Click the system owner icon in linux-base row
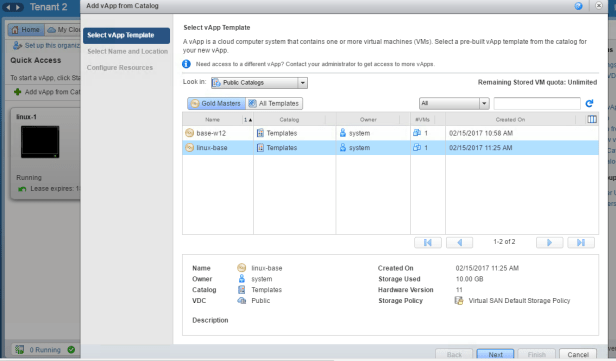The image size is (616, 361). tap(343, 148)
